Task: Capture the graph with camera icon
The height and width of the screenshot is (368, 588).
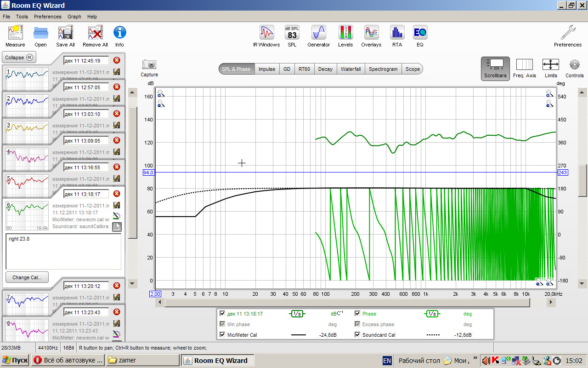Action: (149, 65)
